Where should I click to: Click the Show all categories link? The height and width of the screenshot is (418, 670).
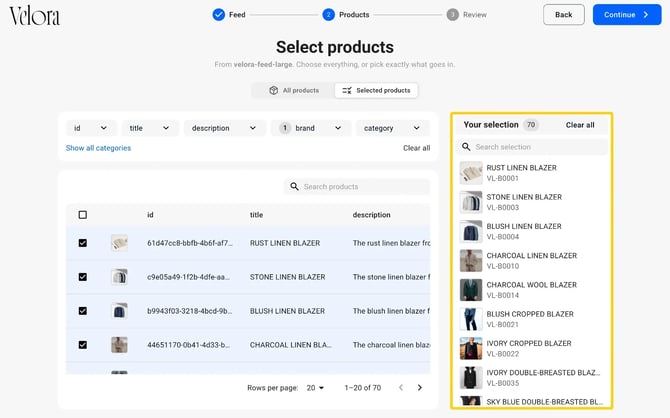tap(98, 148)
